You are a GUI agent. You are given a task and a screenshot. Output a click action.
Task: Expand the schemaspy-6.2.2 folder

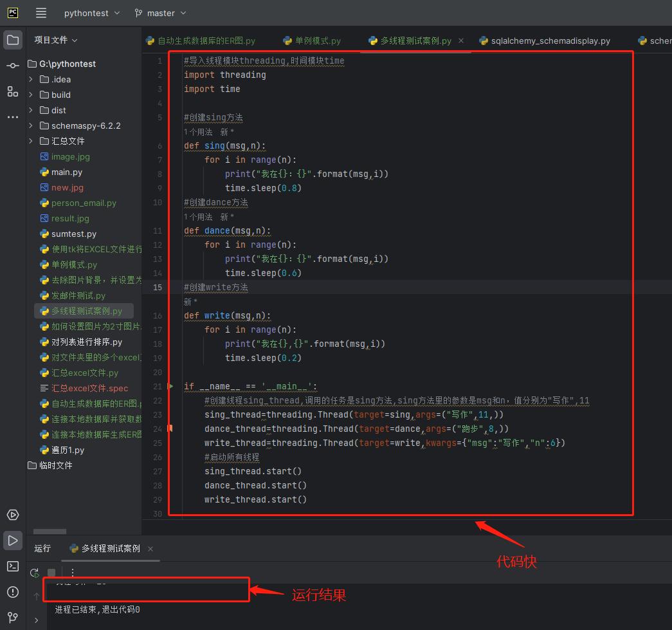pyautogui.click(x=31, y=125)
